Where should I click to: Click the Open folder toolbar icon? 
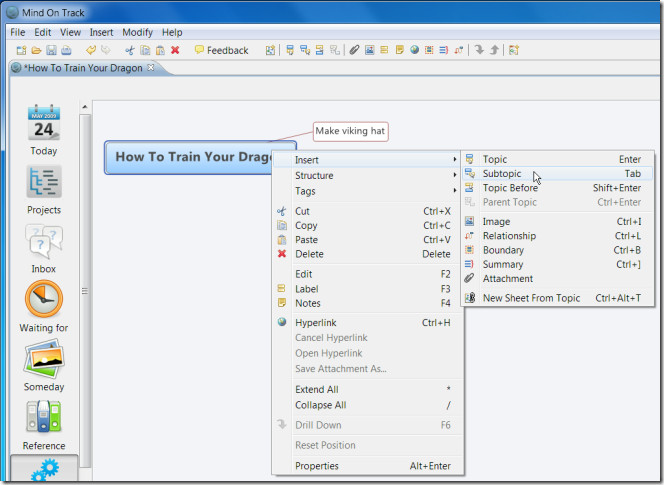point(36,50)
